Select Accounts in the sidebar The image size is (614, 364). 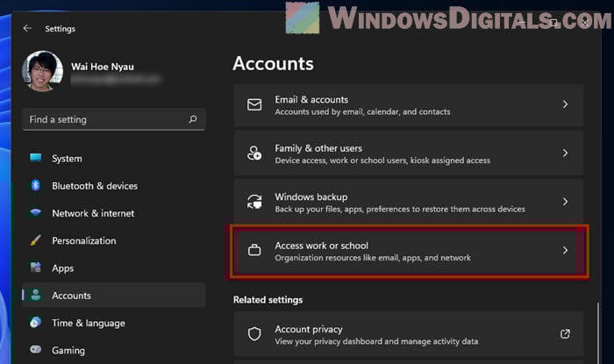pyautogui.click(x=113, y=295)
